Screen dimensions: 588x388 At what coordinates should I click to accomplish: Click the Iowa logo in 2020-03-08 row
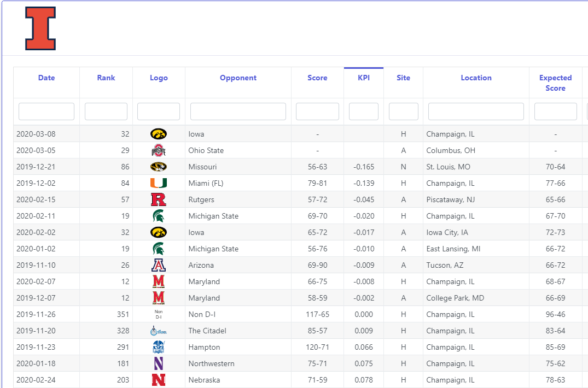(159, 134)
